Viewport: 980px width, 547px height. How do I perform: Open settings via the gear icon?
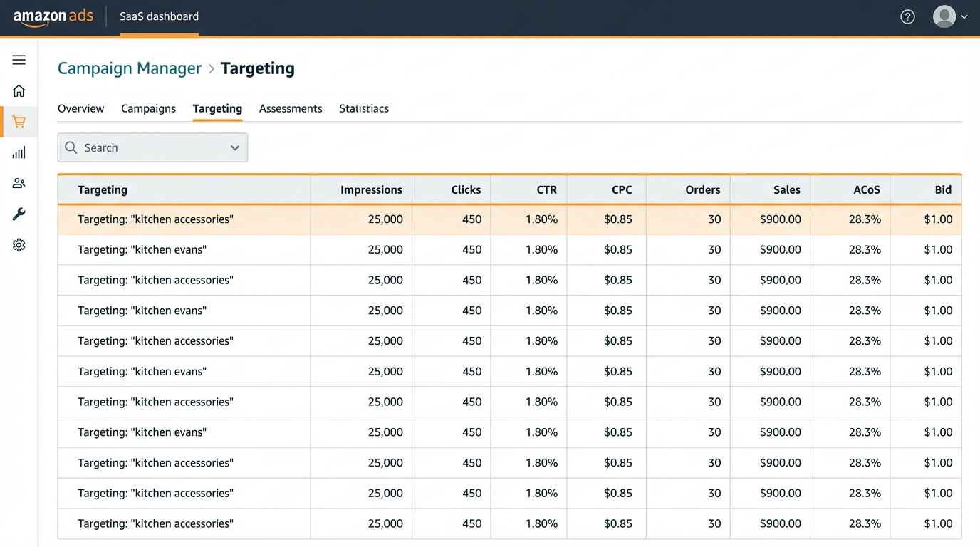[x=19, y=244]
